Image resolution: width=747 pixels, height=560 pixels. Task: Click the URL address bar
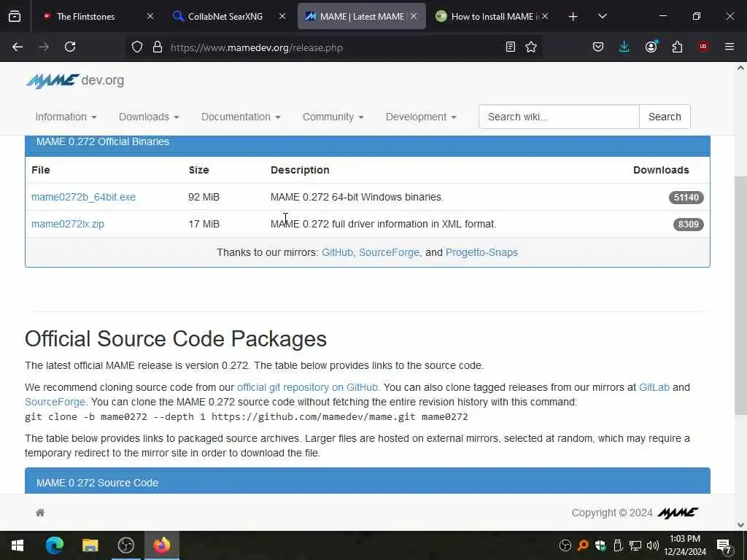333,47
